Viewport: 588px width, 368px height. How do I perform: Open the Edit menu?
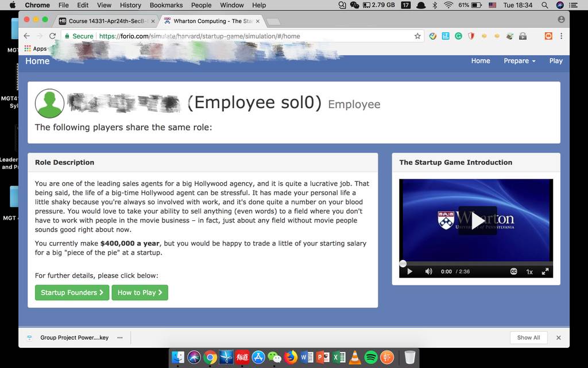pyautogui.click(x=83, y=5)
